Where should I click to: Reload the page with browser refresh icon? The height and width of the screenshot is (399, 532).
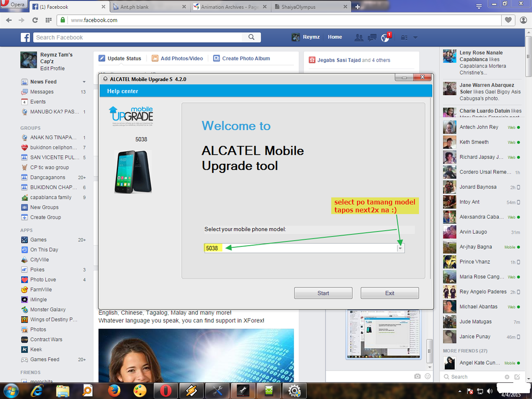[x=35, y=20]
